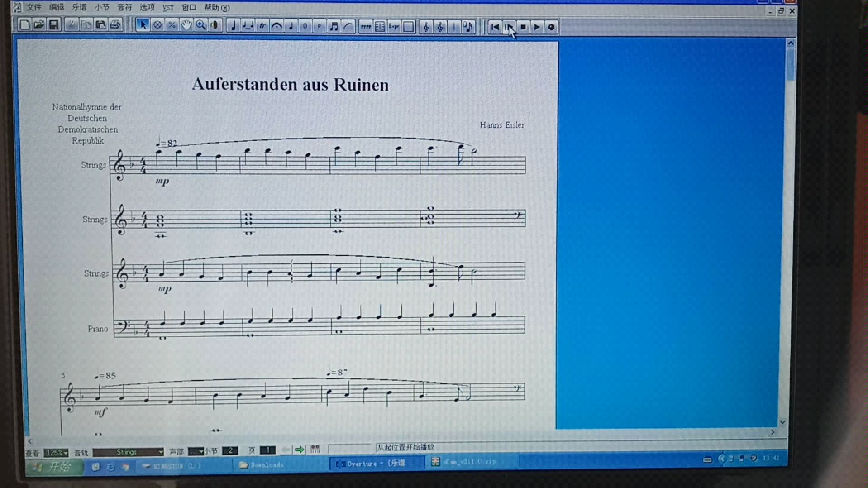The width and height of the screenshot is (868, 488).
Task: Open the 文件 (File) menu
Action: click(x=34, y=7)
